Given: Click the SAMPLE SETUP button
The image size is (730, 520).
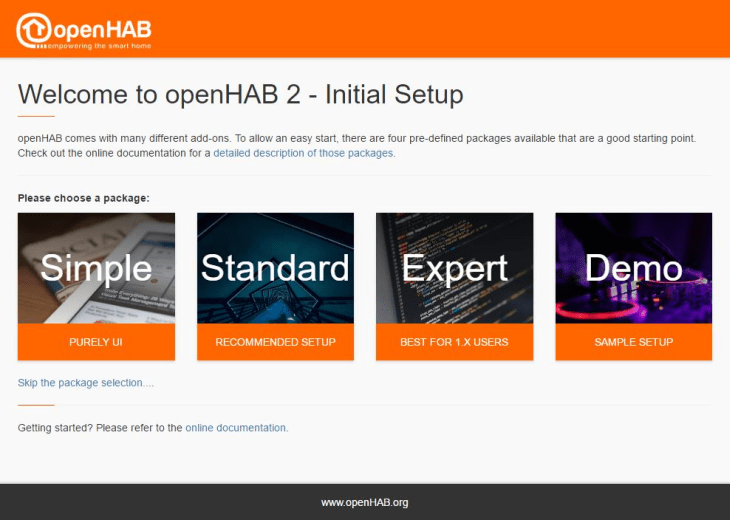Looking at the screenshot, I should coord(633,342).
